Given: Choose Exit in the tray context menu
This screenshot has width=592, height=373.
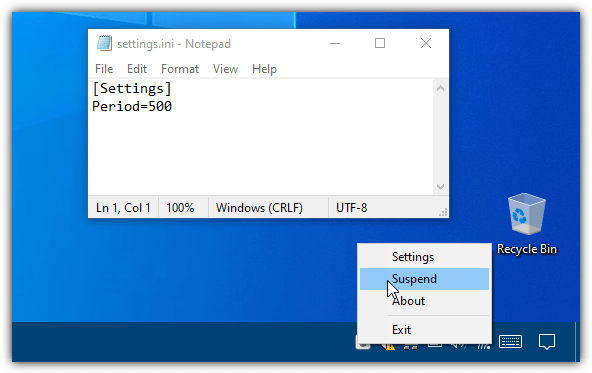Looking at the screenshot, I should 424,330.
